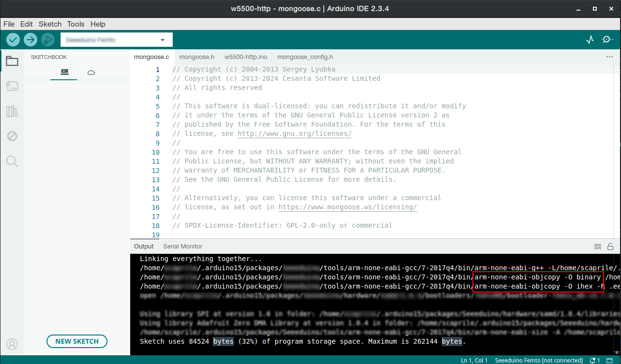Click the Verify checkmark button
Image resolution: width=621 pixels, height=364 pixels.
(x=13, y=40)
